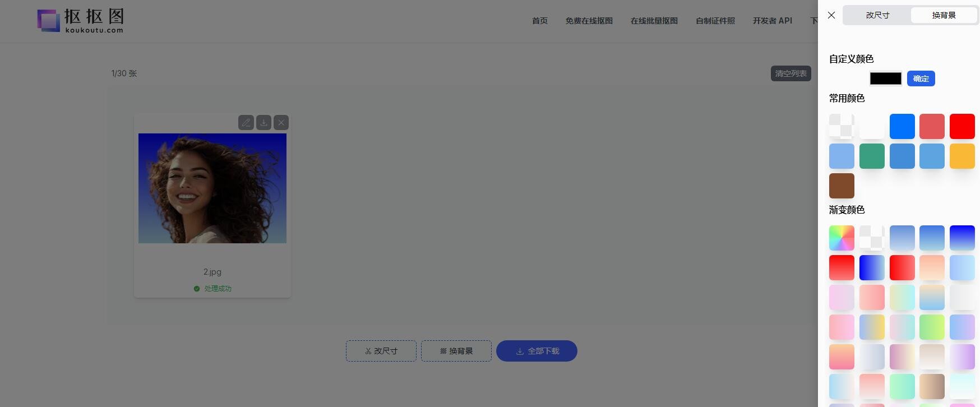Pick the coral red common color swatch

[x=932, y=126]
